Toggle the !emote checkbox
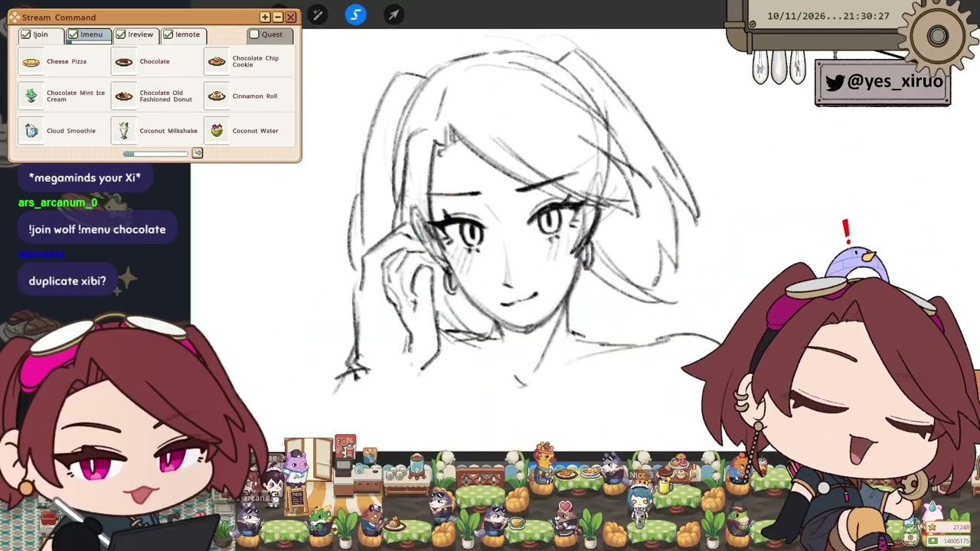Screen dimensions: 980x551 tap(168, 34)
